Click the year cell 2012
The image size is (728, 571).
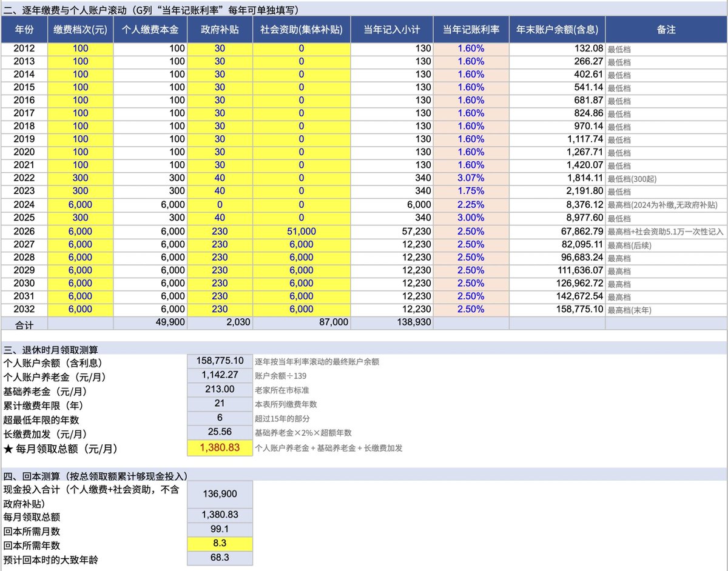click(24, 48)
